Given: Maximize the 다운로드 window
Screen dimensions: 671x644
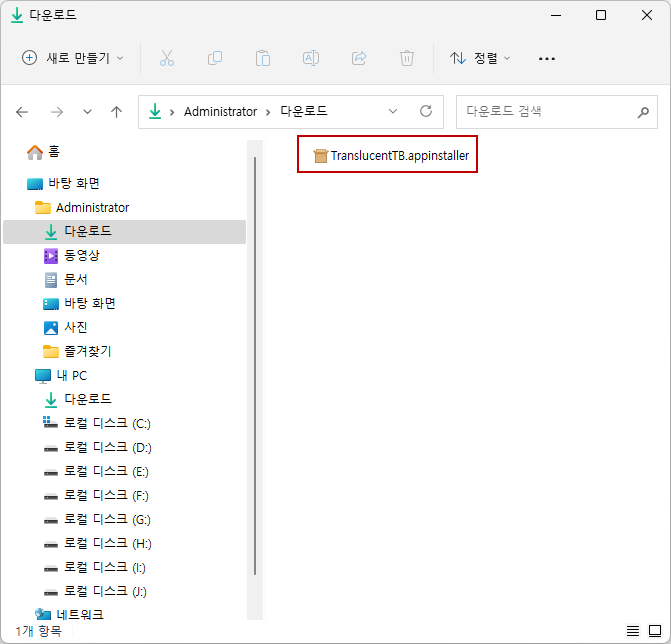Looking at the screenshot, I should click(601, 15).
